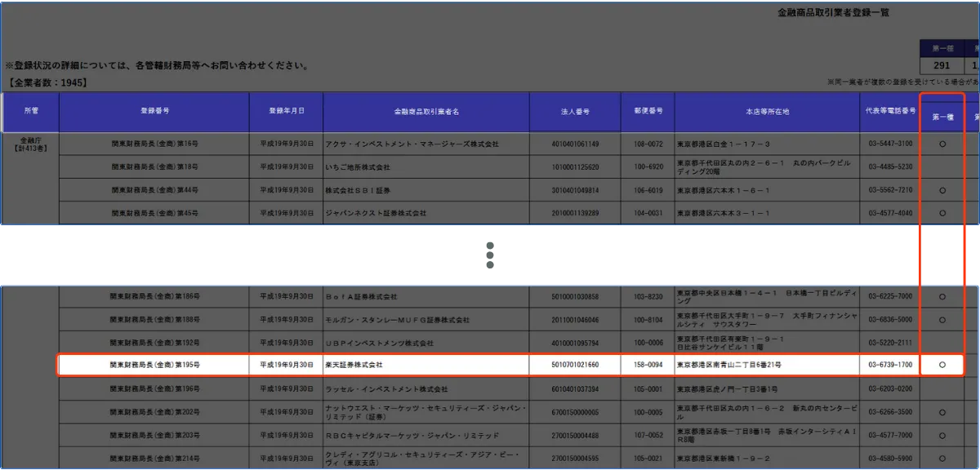
Task: Click the 第一種 column header
Action: [942, 117]
